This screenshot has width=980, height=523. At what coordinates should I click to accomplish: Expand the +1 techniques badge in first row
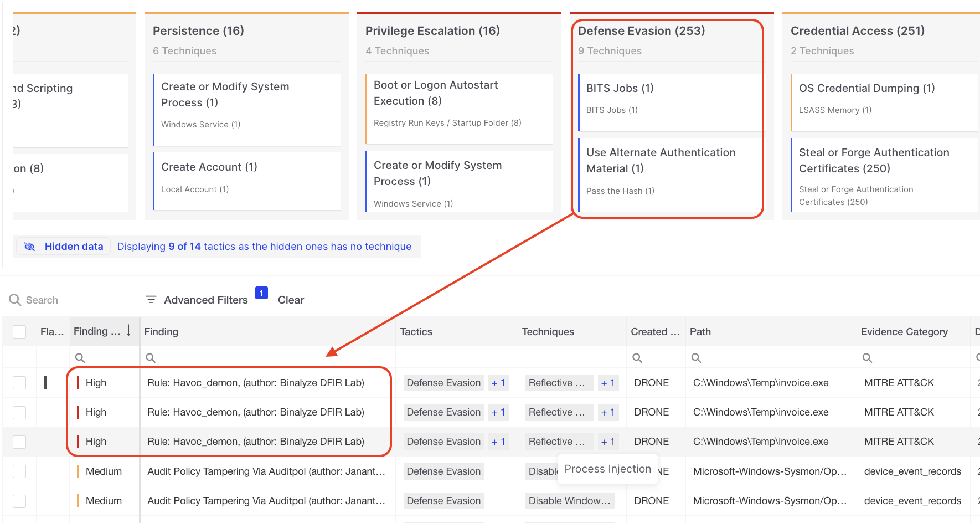pos(607,383)
